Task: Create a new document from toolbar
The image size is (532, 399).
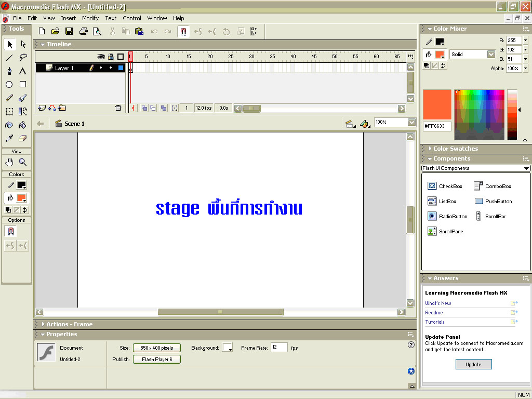Action: pyautogui.click(x=42, y=32)
